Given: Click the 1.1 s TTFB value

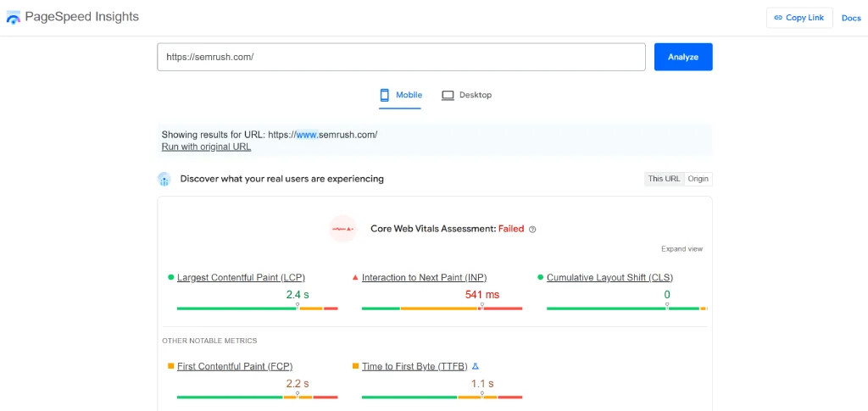Looking at the screenshot, I should click(x=482, y=383).
